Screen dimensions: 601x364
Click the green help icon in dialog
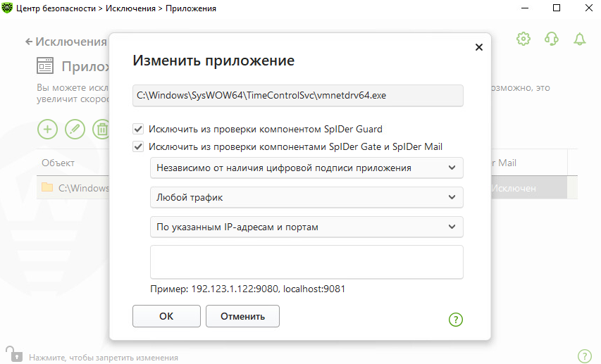click(x=456, y=319)
